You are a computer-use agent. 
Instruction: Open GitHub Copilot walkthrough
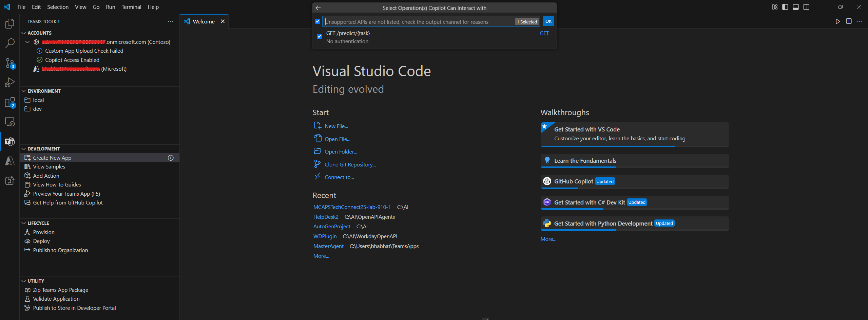635,182
